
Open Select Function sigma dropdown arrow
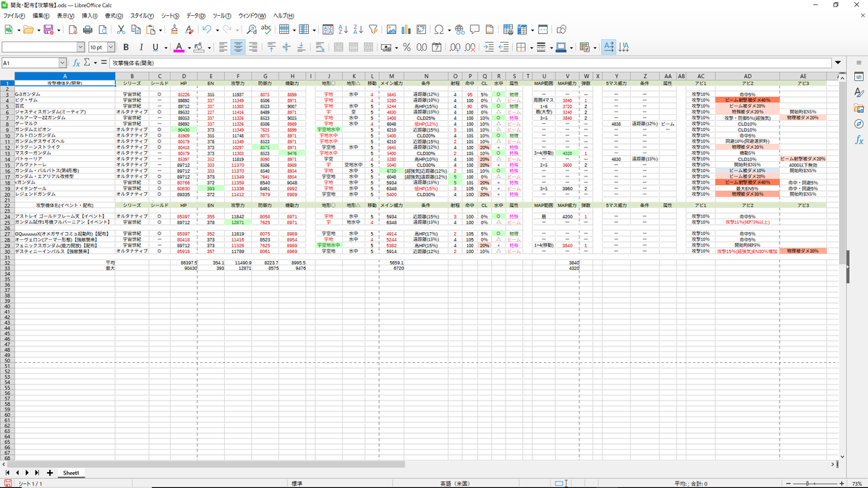point(95,63)
